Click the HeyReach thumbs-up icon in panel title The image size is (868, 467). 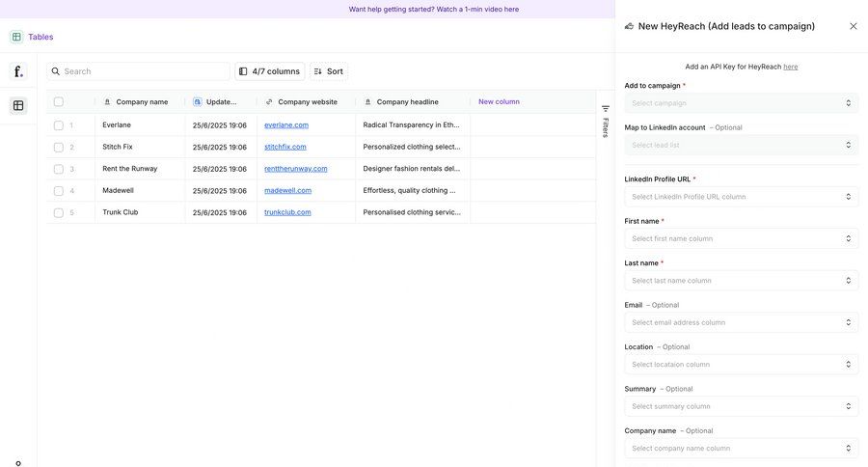pos(629,26)
